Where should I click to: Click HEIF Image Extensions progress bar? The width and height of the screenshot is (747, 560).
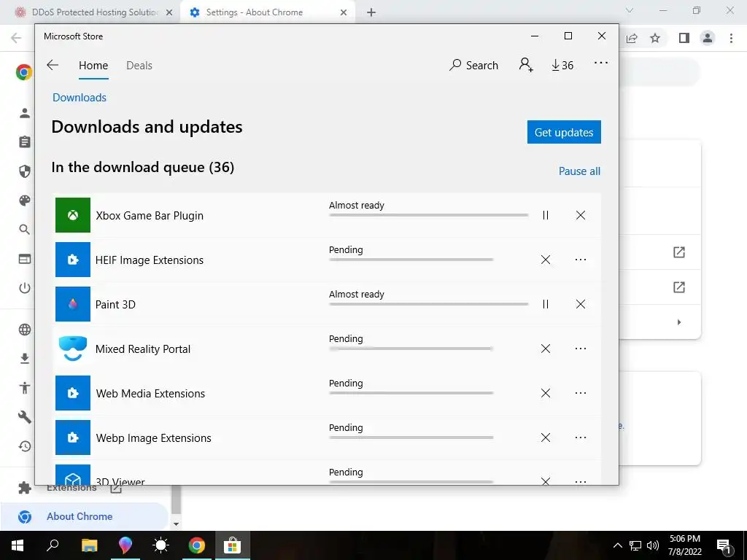coord(411,260)
